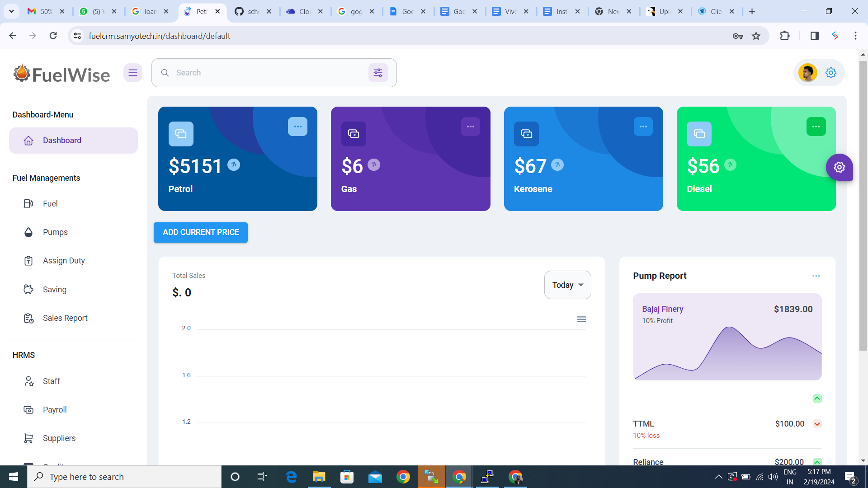Open the Today dropdown on Total Sales

click(567, 285)
